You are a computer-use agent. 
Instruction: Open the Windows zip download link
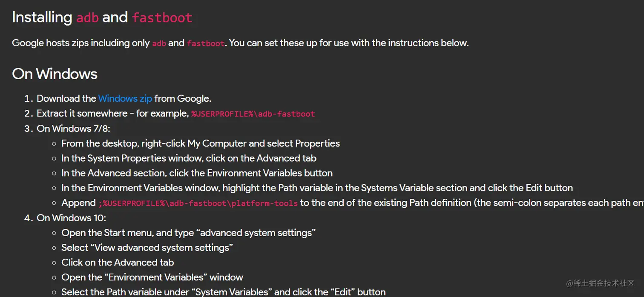pyautogui.click(x=125, y=99)
